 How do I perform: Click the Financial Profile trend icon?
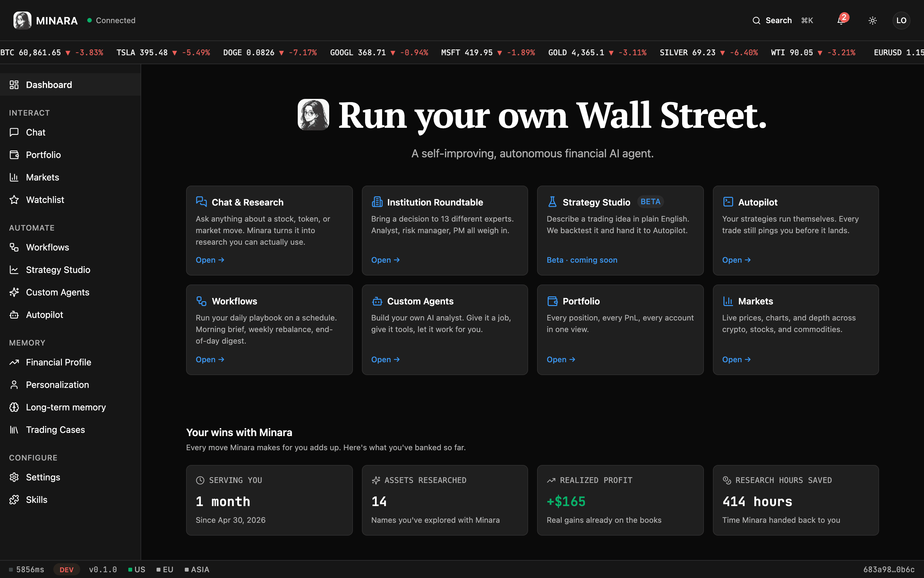click(14, 363)
